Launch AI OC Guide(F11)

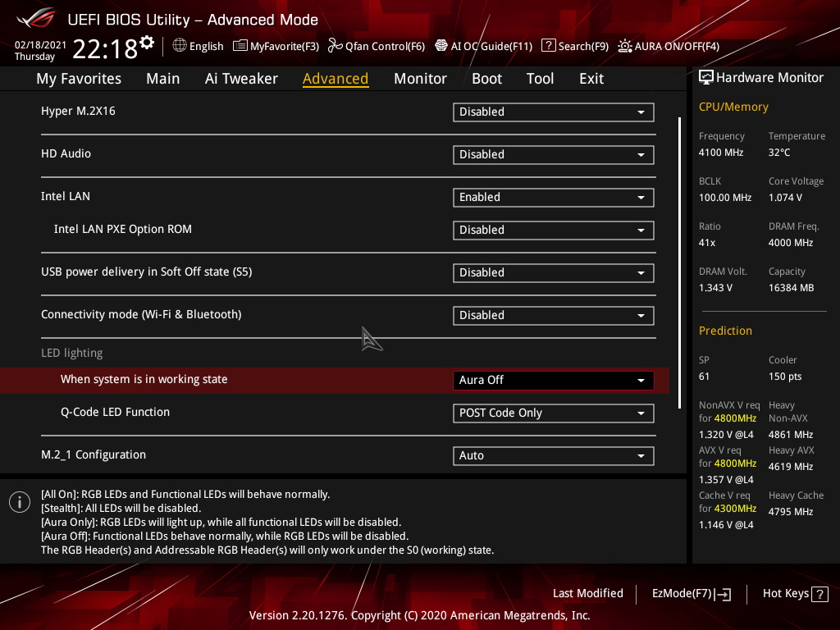pyautogui.click(x=484, y=46)
